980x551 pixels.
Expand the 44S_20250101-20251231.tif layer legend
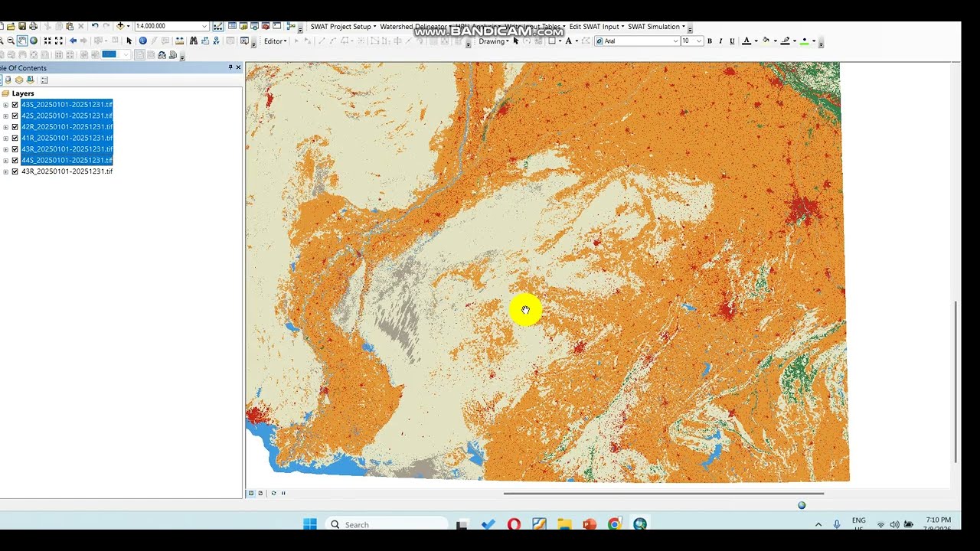5,160
